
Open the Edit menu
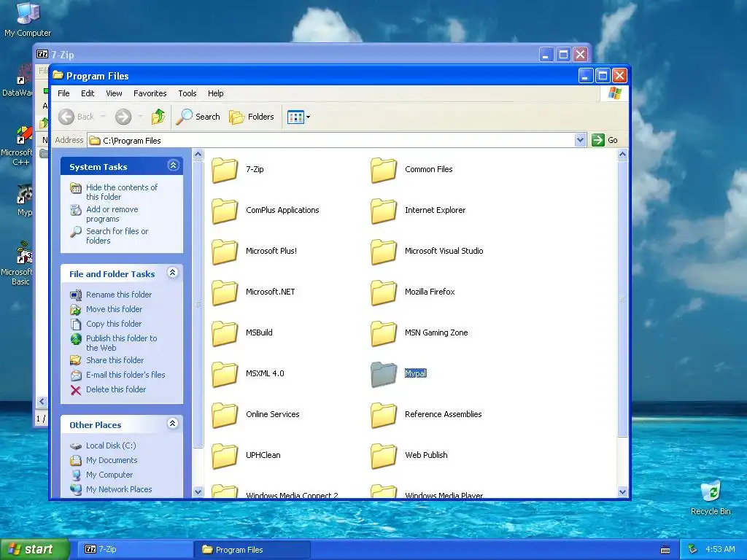point(88,93)
